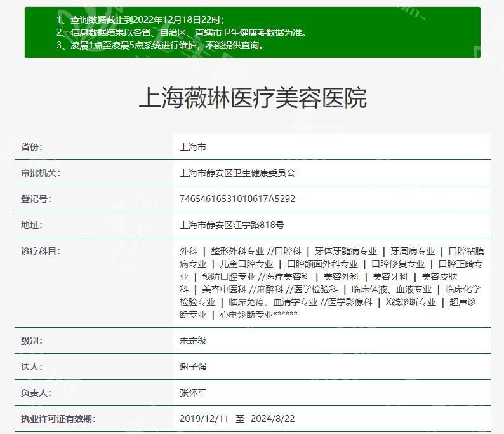Click notice line about 2022年12月18日22时
The image size is (504, 434).
[141, 20]
